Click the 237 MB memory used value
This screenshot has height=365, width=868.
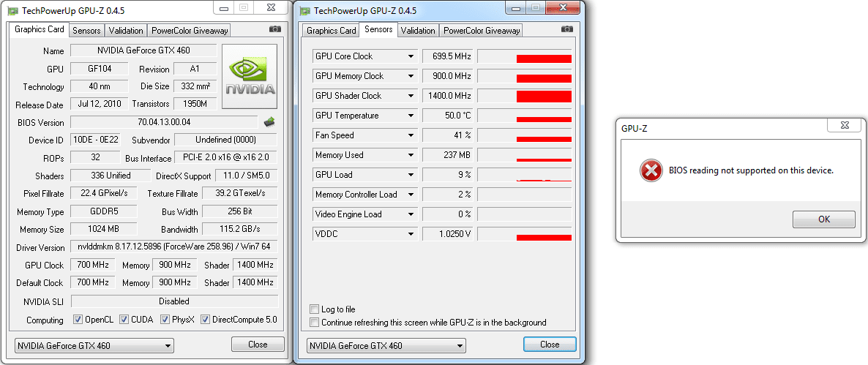click(x=448, y=155)
